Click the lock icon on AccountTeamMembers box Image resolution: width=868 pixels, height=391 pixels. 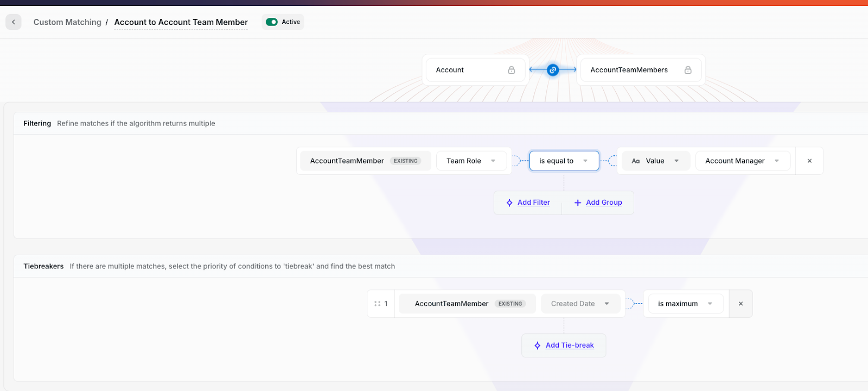[688, 70]
